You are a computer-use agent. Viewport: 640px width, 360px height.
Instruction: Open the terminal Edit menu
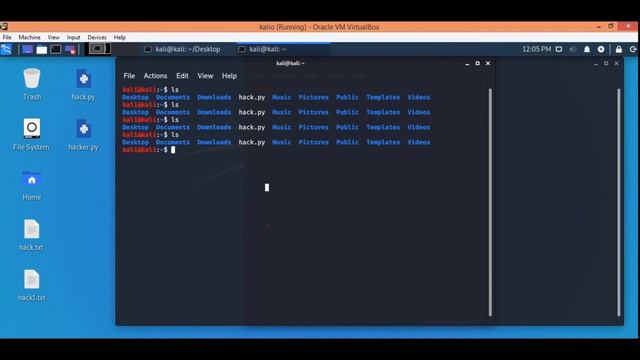182,76
